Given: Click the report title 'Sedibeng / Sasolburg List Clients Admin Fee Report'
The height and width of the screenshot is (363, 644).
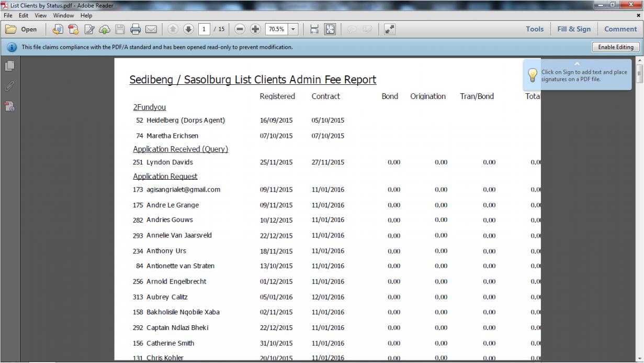Looking at the screenshot, I should point(253,80).
